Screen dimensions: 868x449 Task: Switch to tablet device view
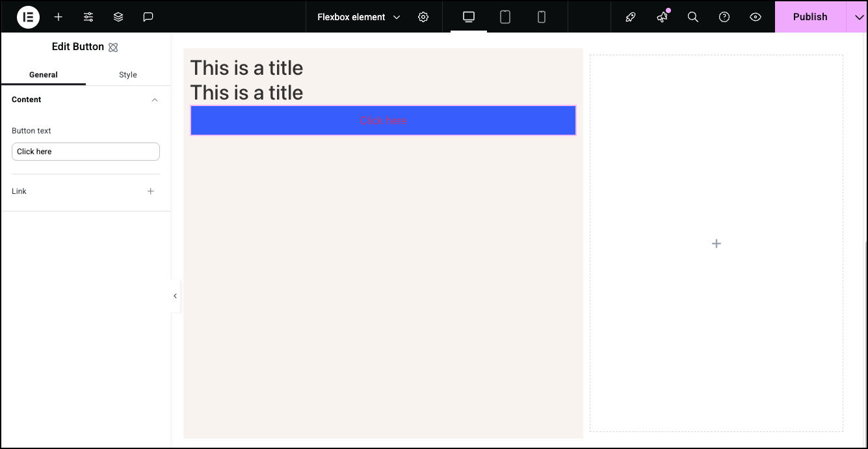pyautogui.click(x=505, y=17)
